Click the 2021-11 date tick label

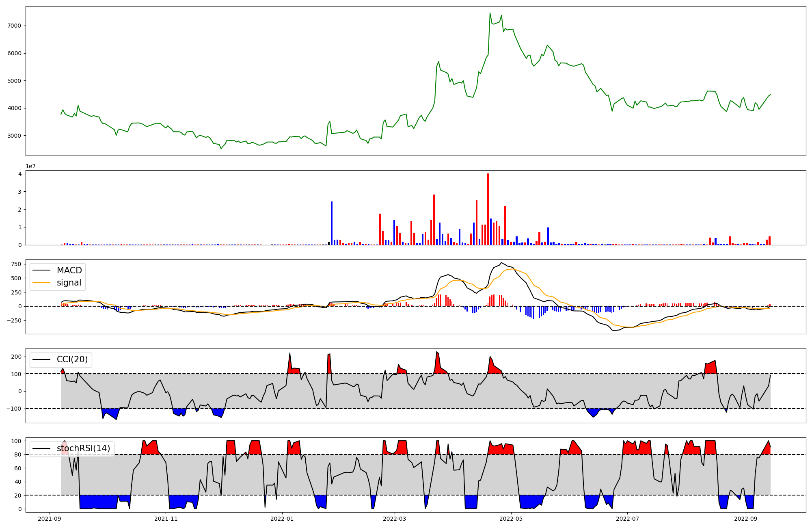click(x=166, y=519)
